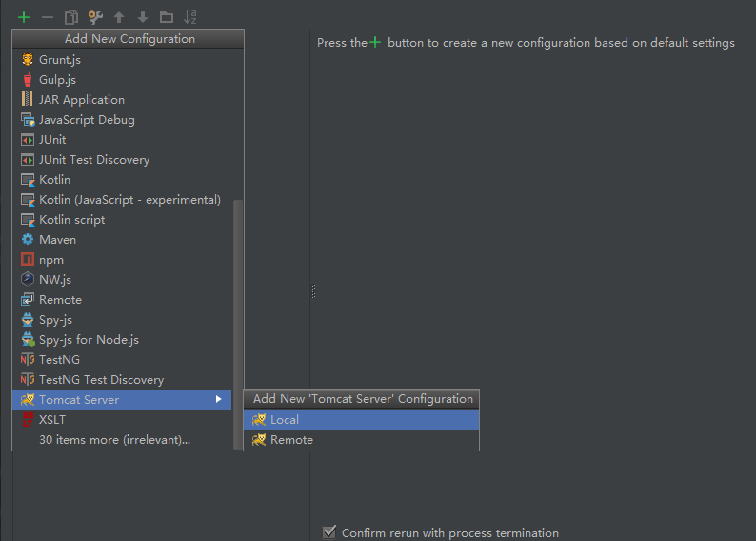Toggle Confirm rerun with process termination checkbox
The height and width of the screenshot is (541, 756).
pyautogui.click(x=329, y=532)
